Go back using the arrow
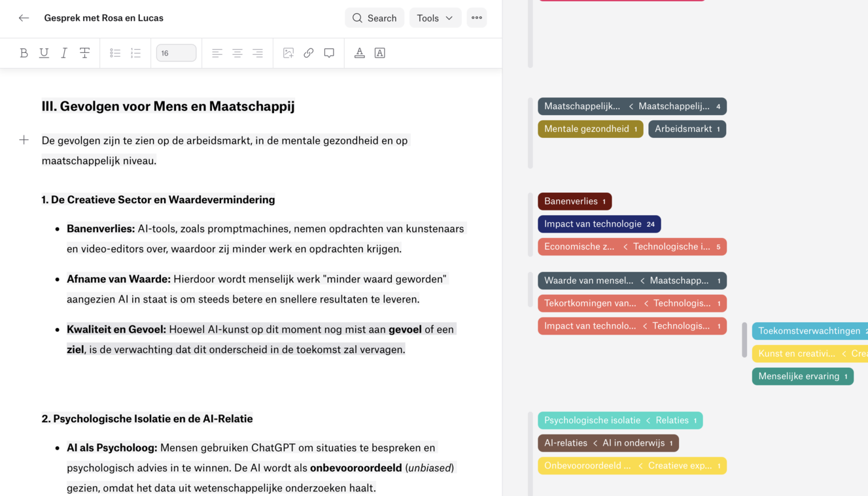 click(x=24, y=18)
